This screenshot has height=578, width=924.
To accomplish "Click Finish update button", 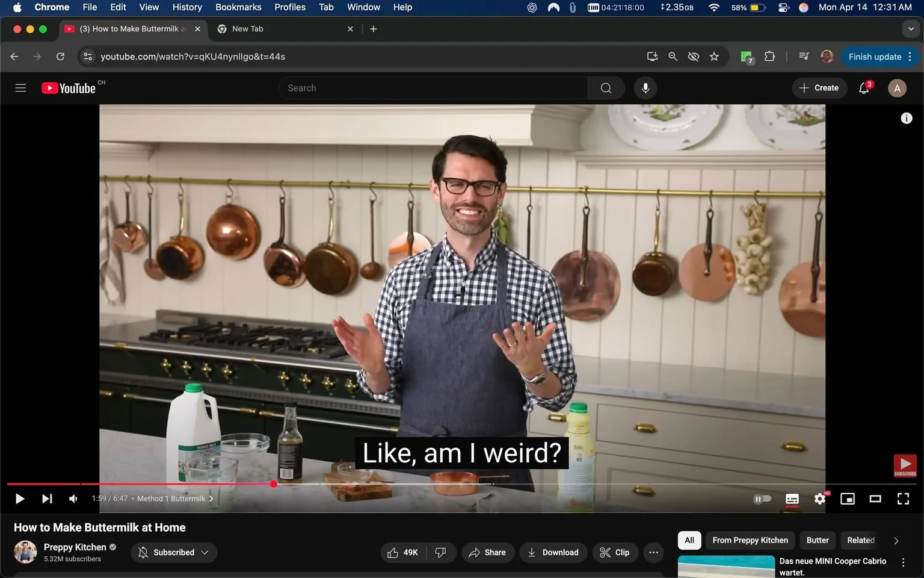I will (875, 57).
